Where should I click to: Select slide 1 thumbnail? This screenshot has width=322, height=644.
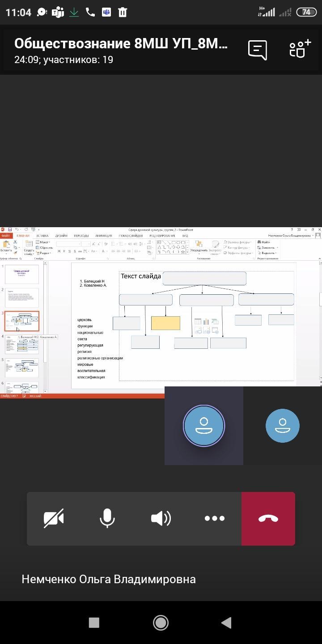[x=22, y=275]
